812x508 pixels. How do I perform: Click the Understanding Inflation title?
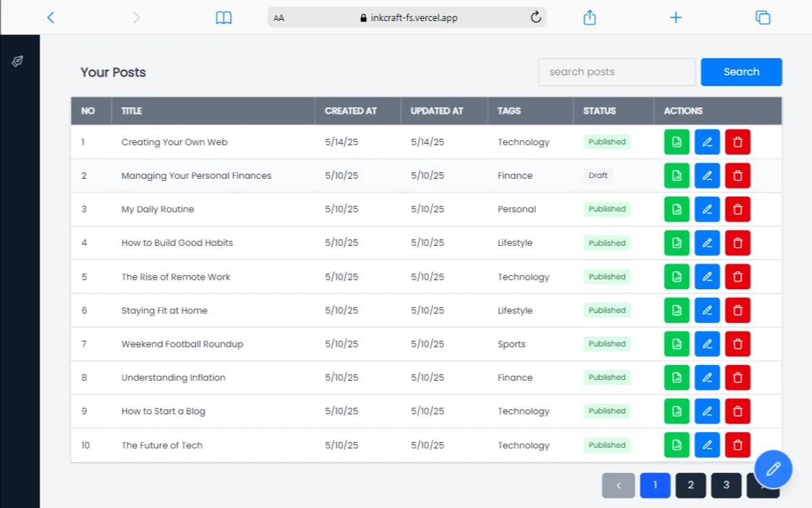[x=173, y=378]
